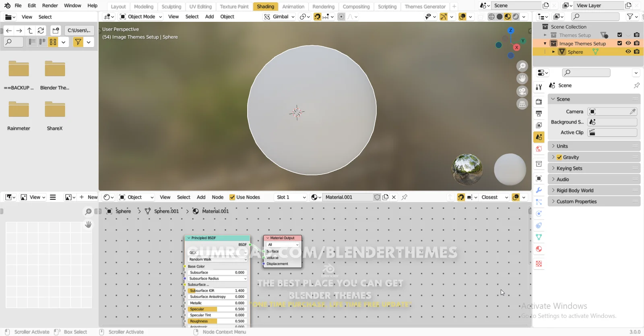Viewport: 644px width, 336px height.
Task: Go back in file browser
Action: coord(9,31)
